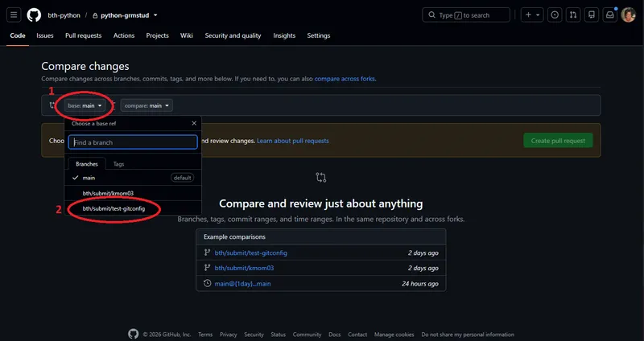Switch to the Insights tab
Image resolution: width=644 pixels, height=341 pixels.
[x=284, y=35]
